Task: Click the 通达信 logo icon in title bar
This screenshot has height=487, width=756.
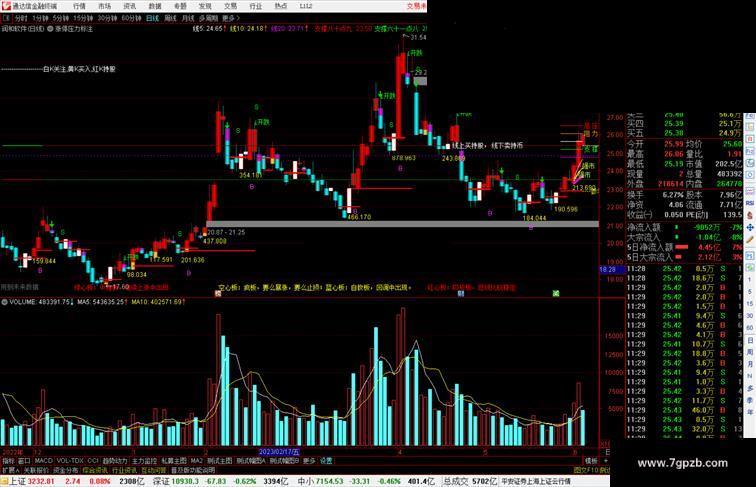Action: pyautogui.click(x=6, y=6)
